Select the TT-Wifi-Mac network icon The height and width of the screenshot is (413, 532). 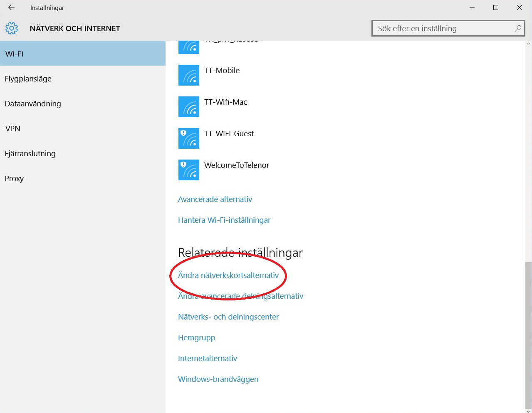point(188,107)
